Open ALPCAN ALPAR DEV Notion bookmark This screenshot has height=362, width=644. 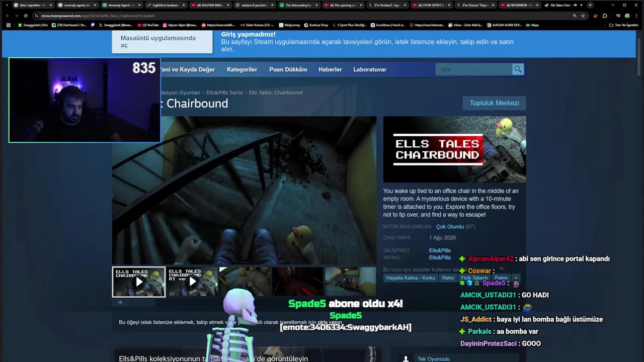click(504, 25)
